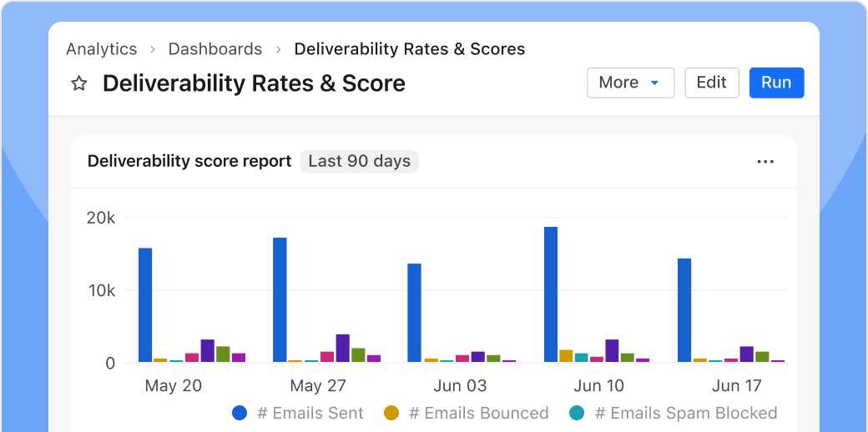Click the Edit button

pos(711,83)
